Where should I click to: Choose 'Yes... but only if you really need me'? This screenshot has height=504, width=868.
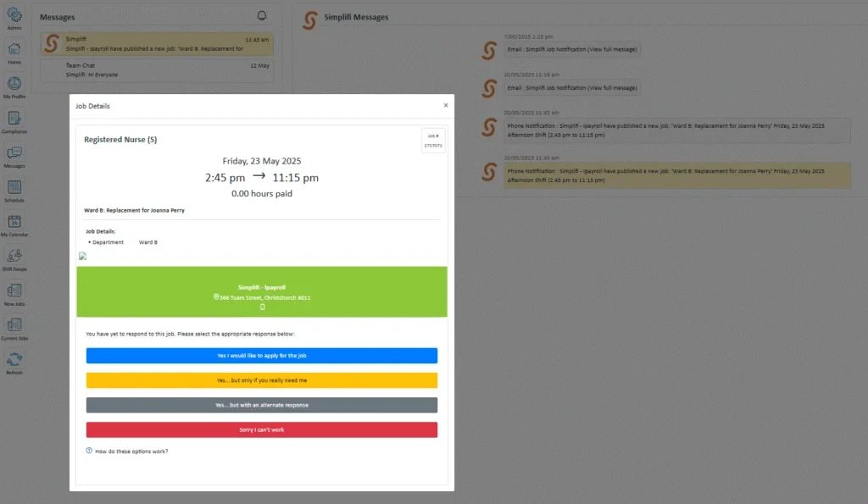click(x=262, y=380)
